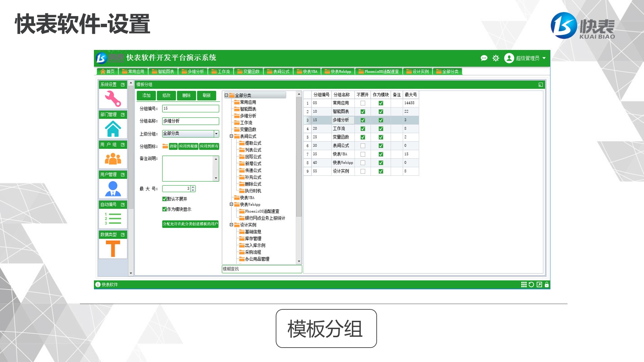This screenshot has width=644, height=362.
Task: Click popout icon on 数据类型 header
Action: (x=123, y=235)
